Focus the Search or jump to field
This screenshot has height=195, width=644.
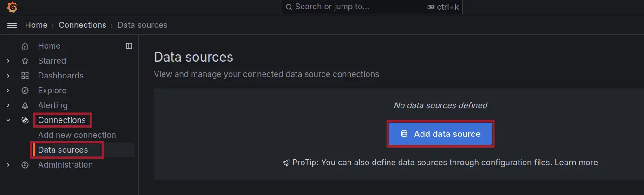372,7
